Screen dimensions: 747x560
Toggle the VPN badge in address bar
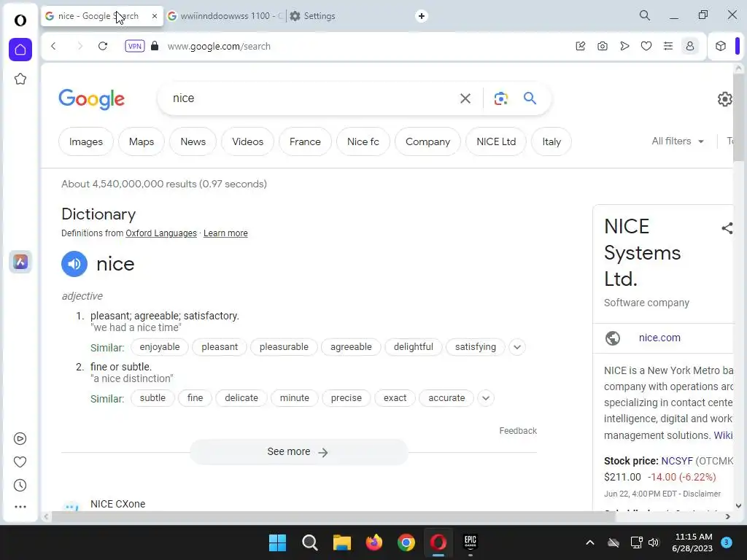tap(135, 46)
